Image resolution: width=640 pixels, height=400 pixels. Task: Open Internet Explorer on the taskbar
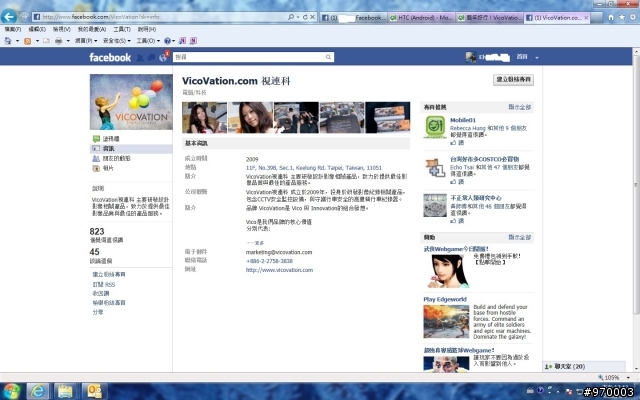click(38, 391)
